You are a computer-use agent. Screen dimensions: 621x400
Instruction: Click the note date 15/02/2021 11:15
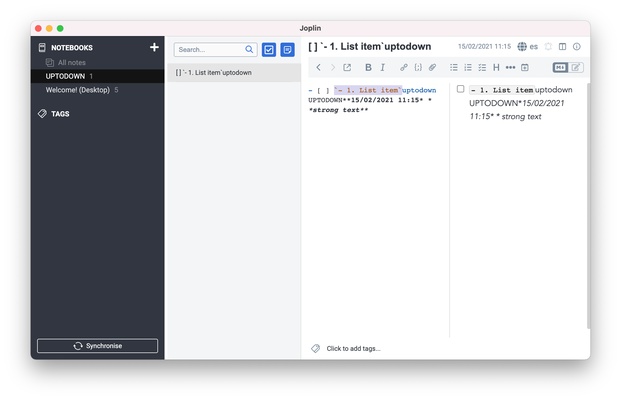[484, 46]
